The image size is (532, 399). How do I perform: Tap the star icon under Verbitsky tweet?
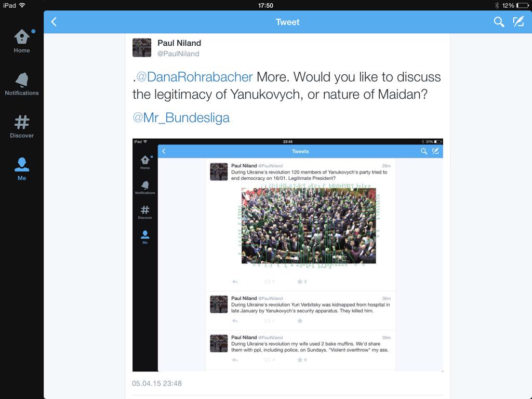point(300,321)
